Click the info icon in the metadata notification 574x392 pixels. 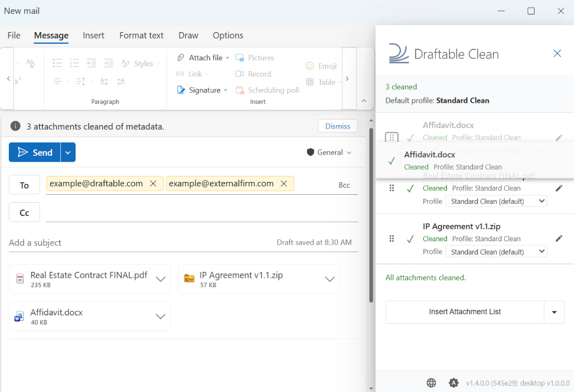pos(15,126)
